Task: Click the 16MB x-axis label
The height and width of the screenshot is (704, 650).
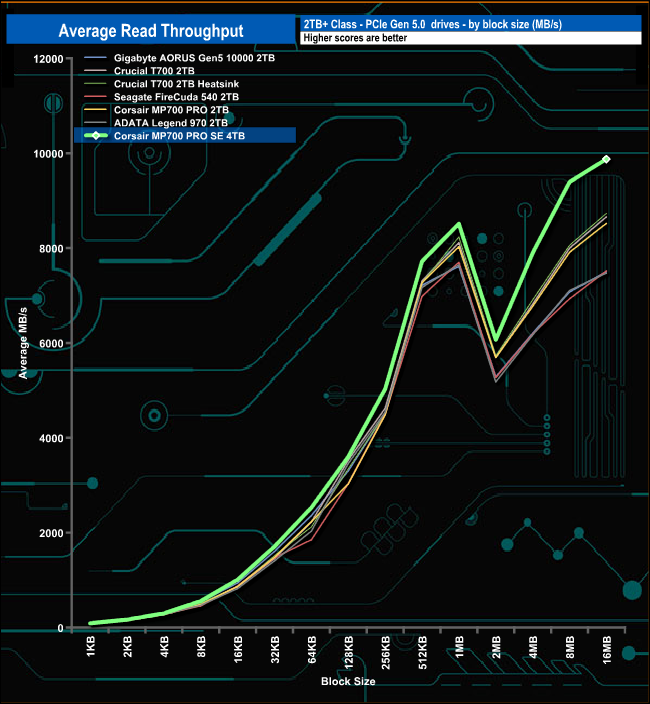Action: pos(606,650)
